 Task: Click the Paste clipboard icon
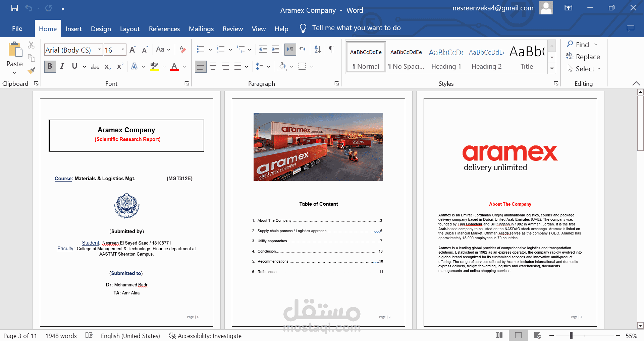pos(15,49)
